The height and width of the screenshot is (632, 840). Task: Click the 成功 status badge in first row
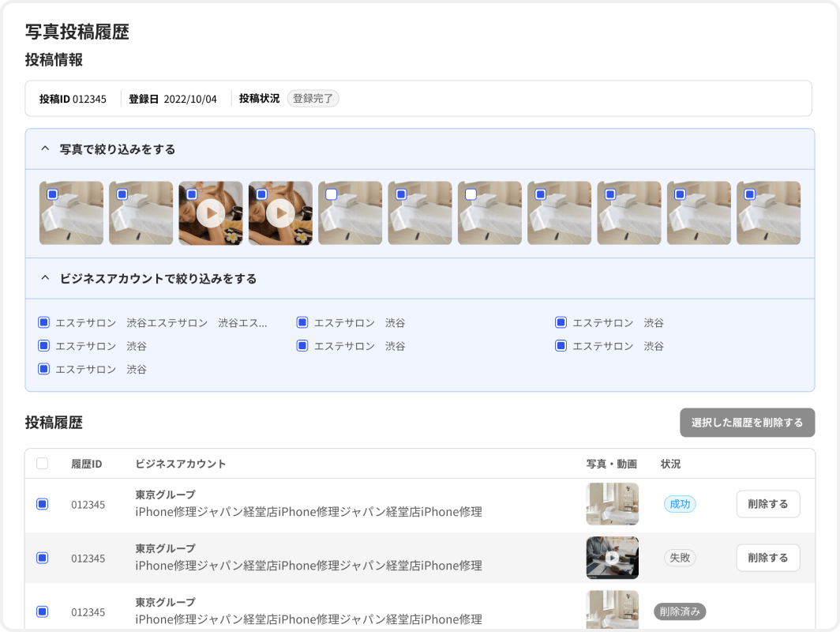[x=680, y=503]
